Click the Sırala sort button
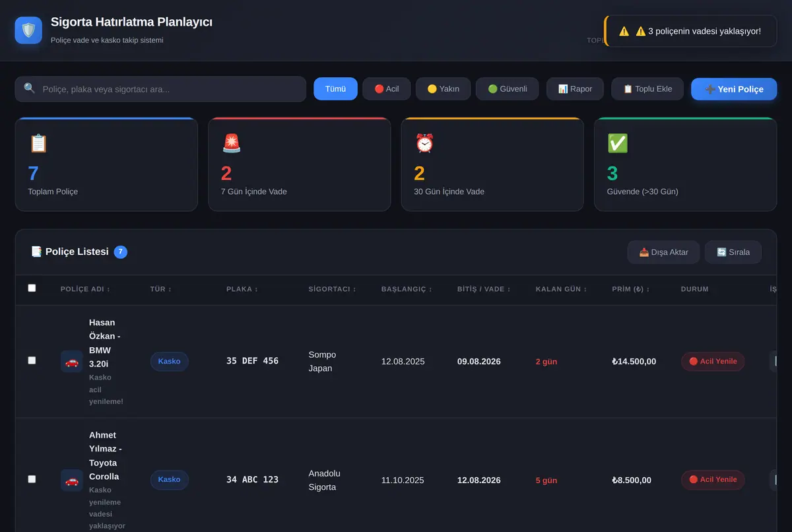 pyautogui.click(x=733, y=252)
